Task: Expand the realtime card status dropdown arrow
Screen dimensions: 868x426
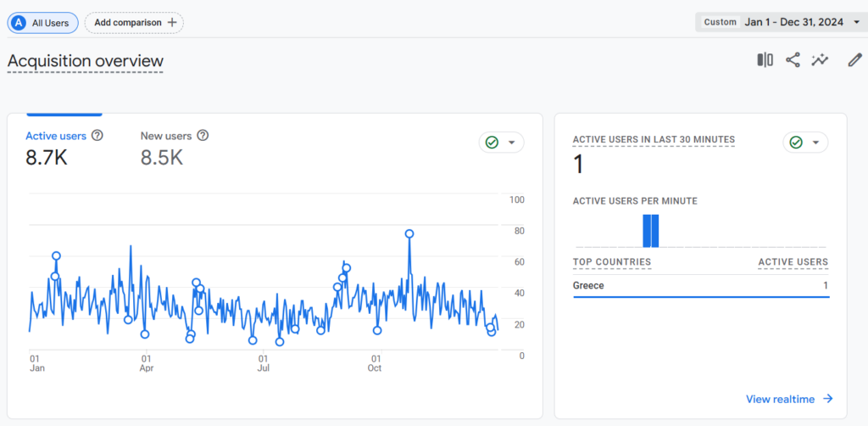Action: point(815,143)
